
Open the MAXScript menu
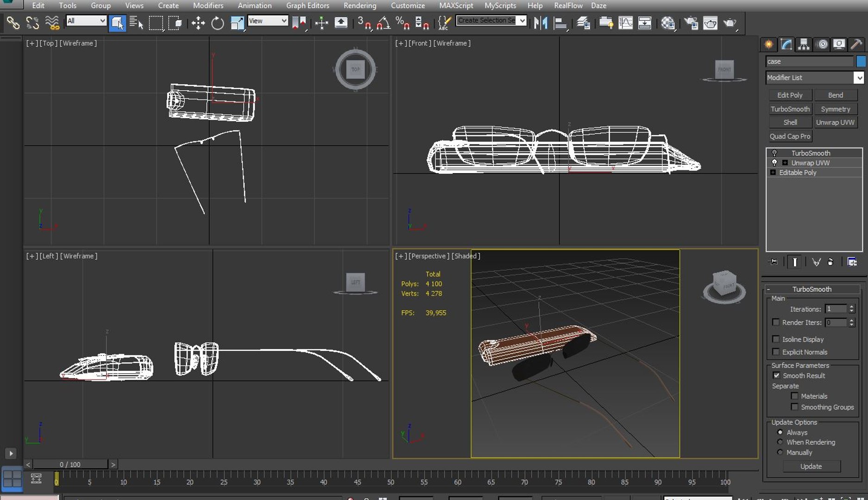456,6
